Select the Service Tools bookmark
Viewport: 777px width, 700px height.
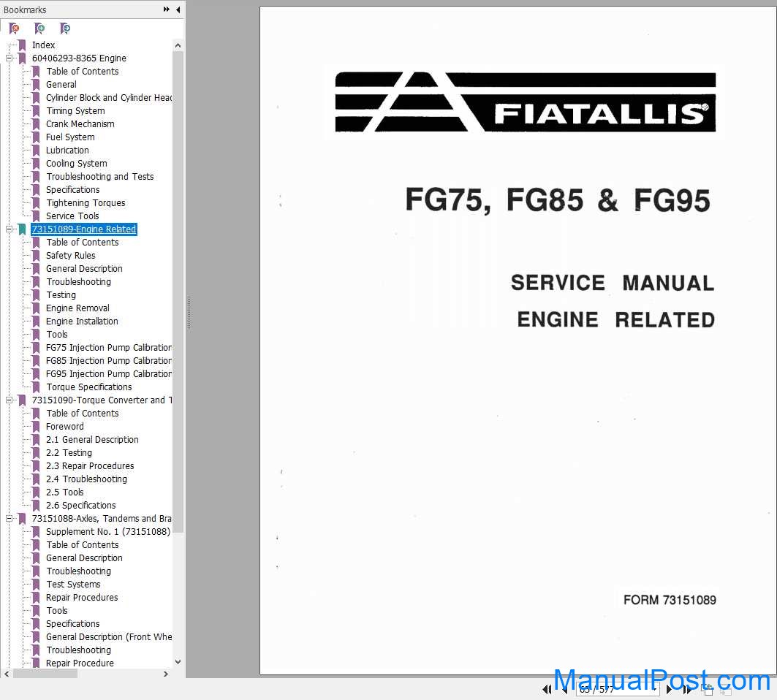(x=73, y=216)
